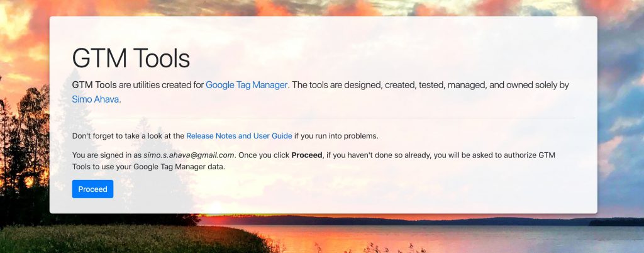The height and width of the screenshot is (253, 644).
Task: Click the "You are signed in as" text
Action: [106, 155]
